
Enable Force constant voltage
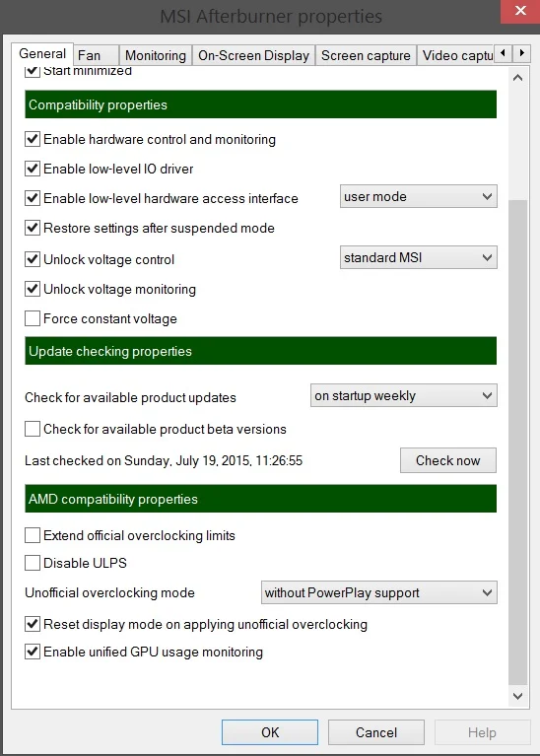tap(33, 318)
